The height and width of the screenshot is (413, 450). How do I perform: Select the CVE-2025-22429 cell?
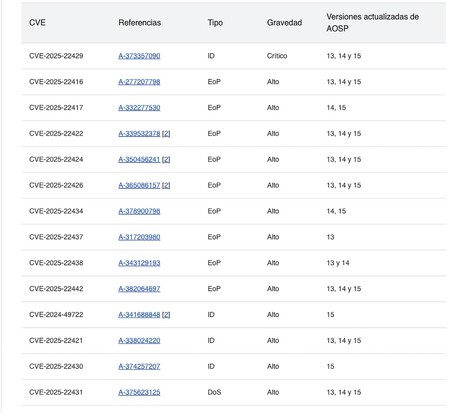(56, 56)
